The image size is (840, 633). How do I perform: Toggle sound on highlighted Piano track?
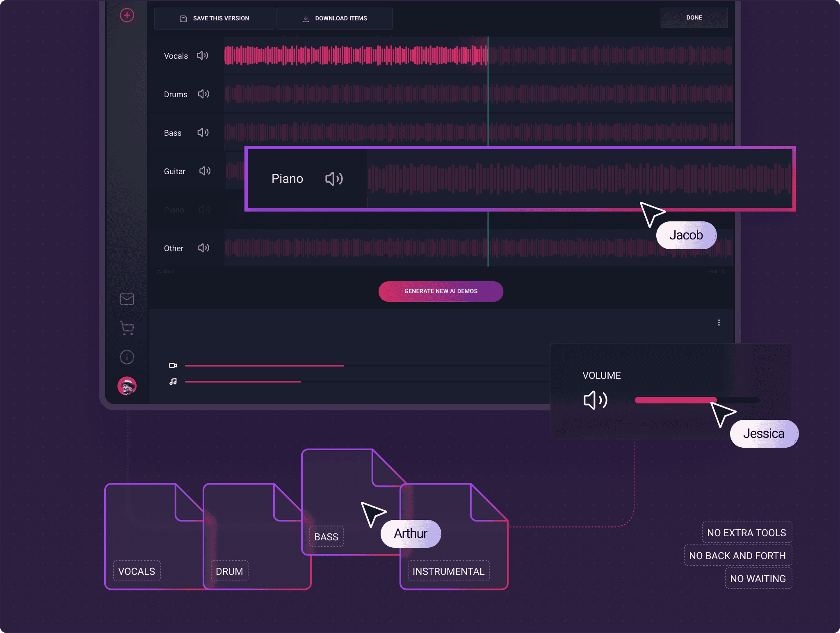[x=334, y=179]
